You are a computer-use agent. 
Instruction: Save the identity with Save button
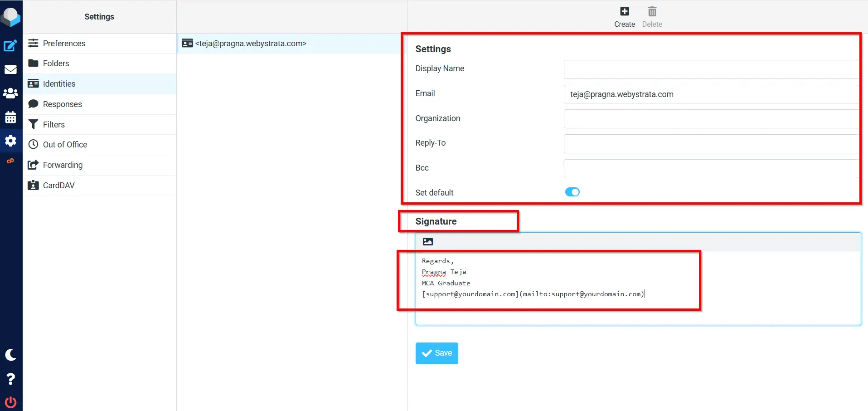(436, 353)
